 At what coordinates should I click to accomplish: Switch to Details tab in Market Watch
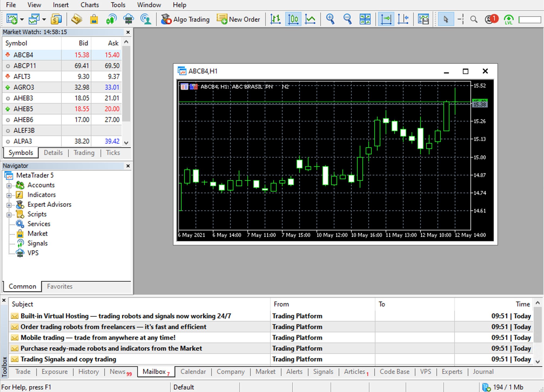[53, 153]
